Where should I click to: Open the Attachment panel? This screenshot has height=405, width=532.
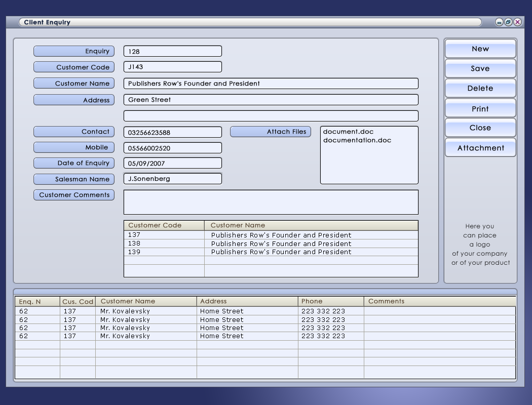[479, 147]
